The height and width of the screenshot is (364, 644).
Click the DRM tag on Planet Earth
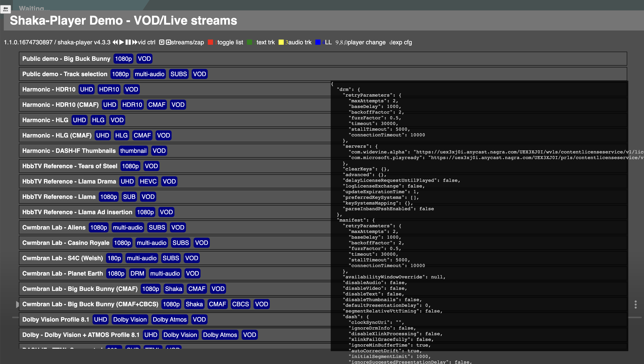pos(137,273)
